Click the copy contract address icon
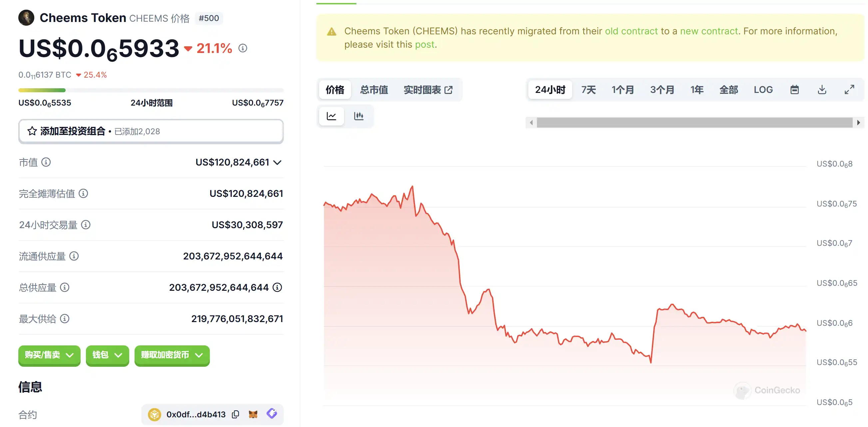Viewport: 868px width, 427px height. tap(235, 414)
